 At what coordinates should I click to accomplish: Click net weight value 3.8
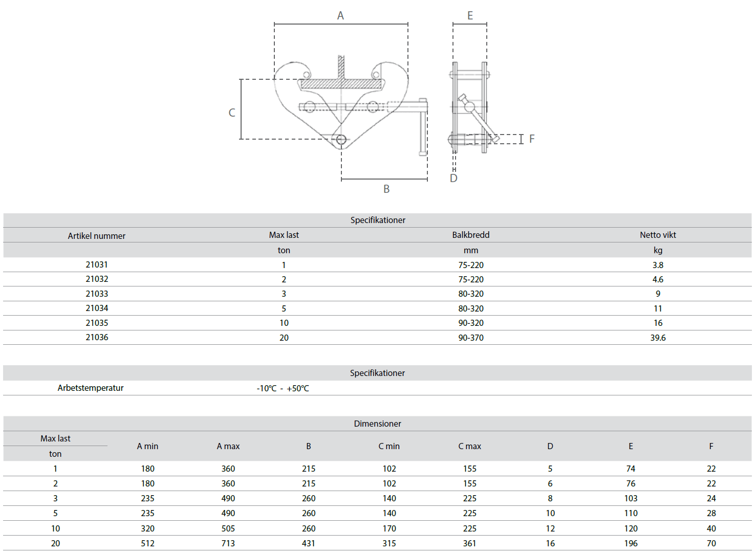pos(658,265)
